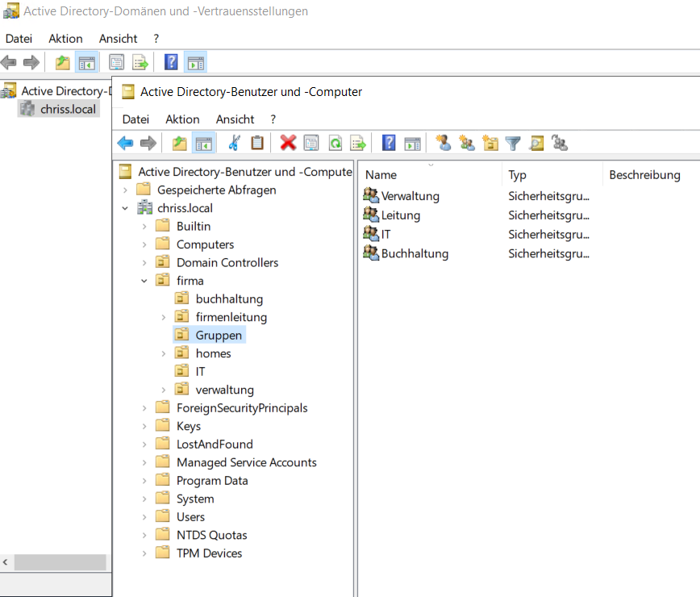Sort list by the Typ column header

[518, 175]
